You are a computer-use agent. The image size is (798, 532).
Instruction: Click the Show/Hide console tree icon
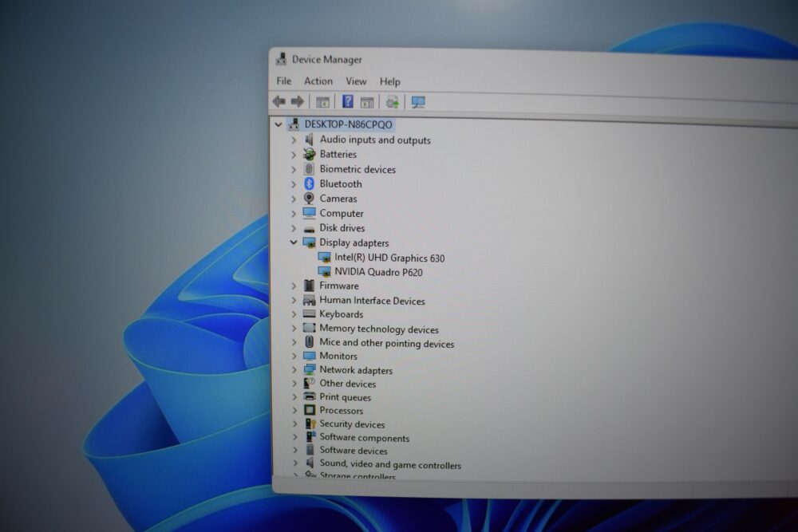[322, 102]
